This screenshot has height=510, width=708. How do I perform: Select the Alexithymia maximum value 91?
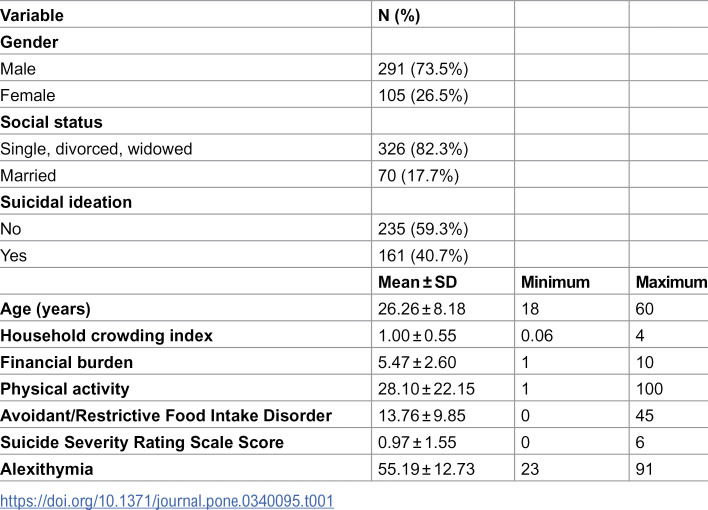(644, 469)
